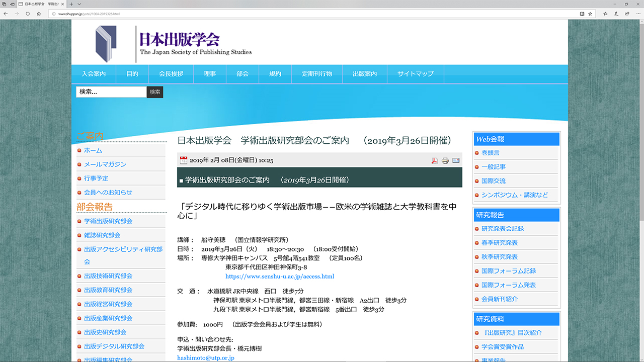
Task: Open the favorites hub icon
Action: click(x=605, y=14)
